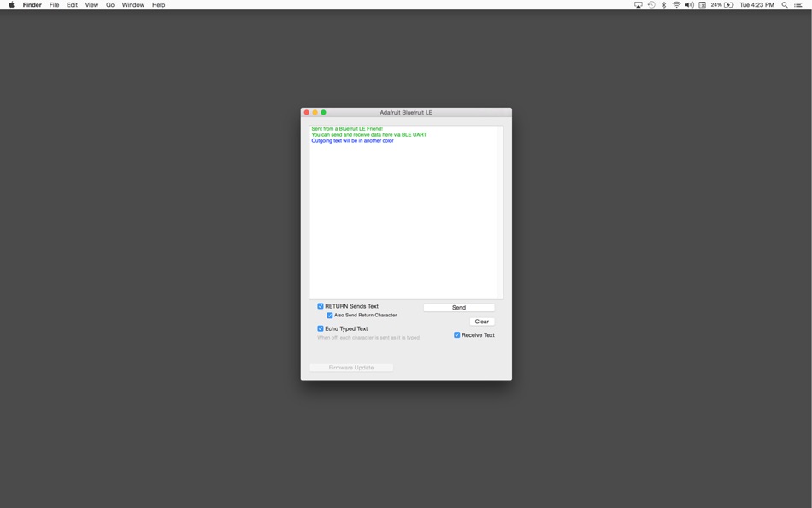Toggle the Receive Text checkbox
Viewport: 812px width, 508px height.
[457, 335]
